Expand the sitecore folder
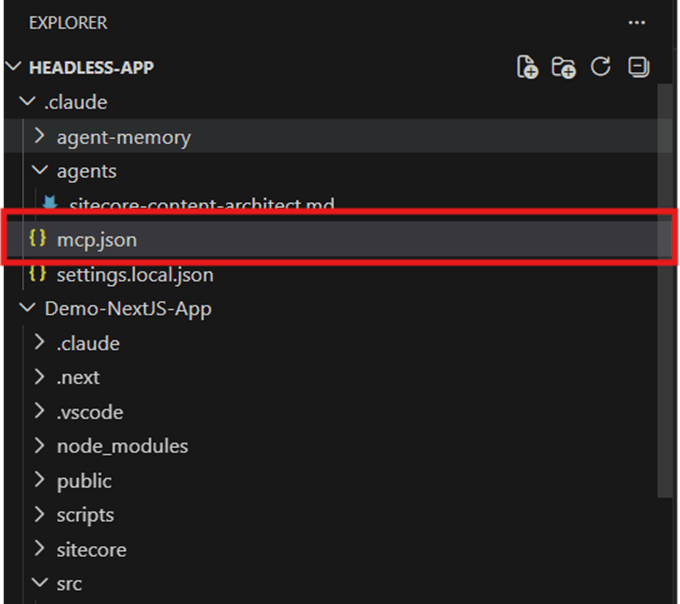680x604 pixels. [40, 549]
